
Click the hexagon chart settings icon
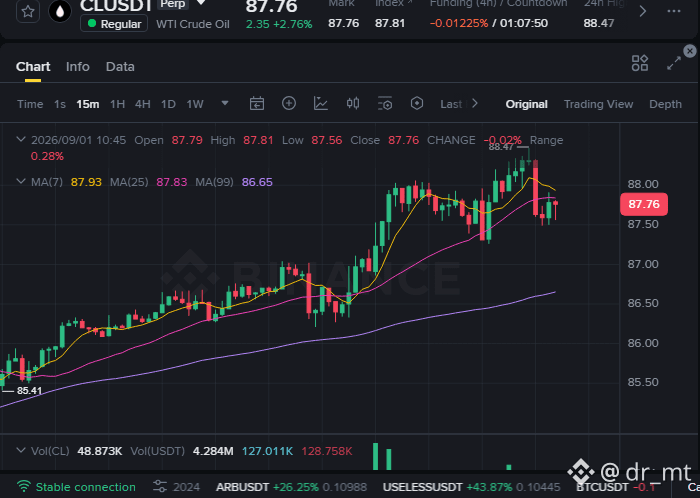417,104
